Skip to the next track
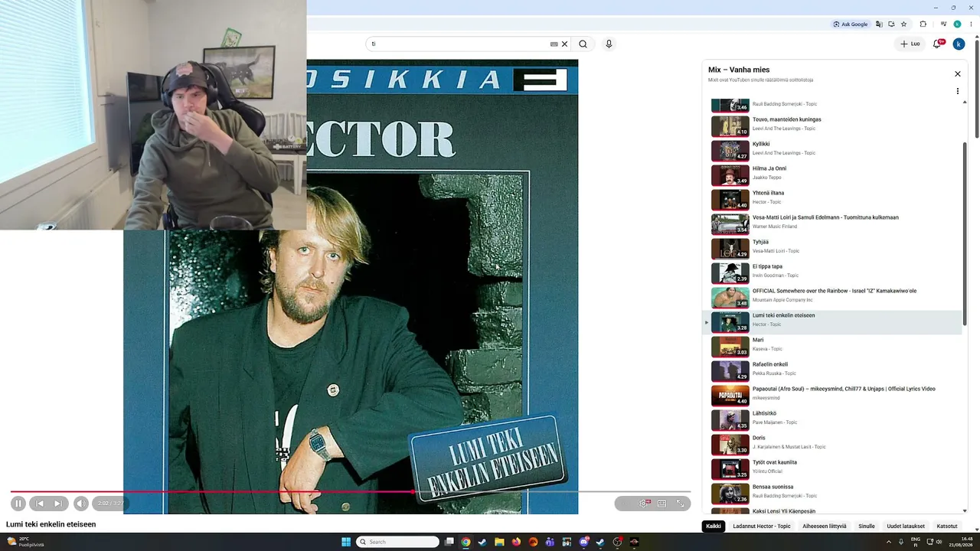980x551 pixels. click(58, 503)
